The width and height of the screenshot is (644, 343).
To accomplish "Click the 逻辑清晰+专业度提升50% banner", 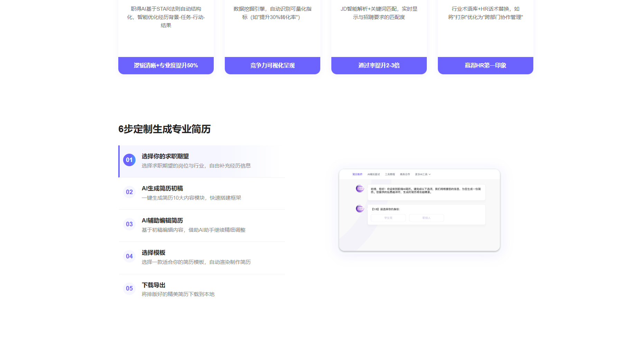I will coord(166,66).
